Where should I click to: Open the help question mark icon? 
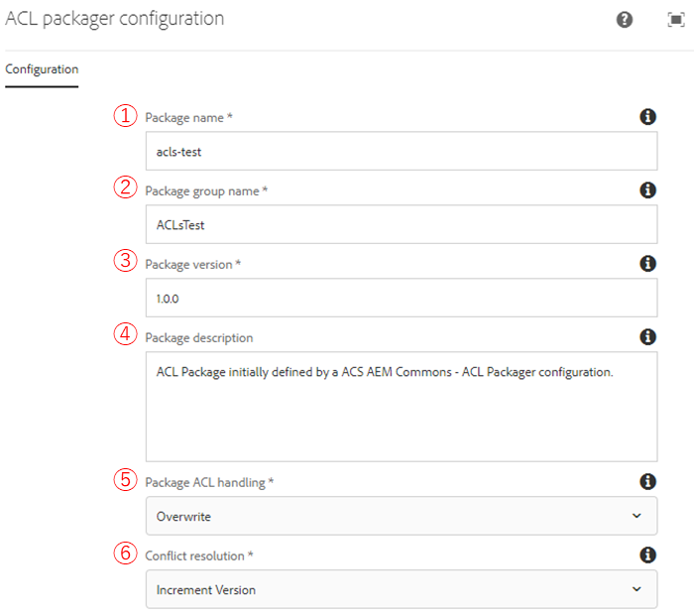(624, 20)
